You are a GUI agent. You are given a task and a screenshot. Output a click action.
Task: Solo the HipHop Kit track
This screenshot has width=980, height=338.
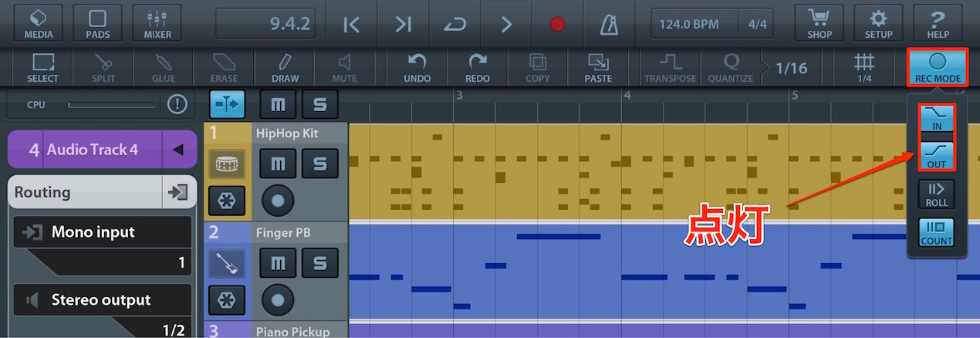coord(319,164)
